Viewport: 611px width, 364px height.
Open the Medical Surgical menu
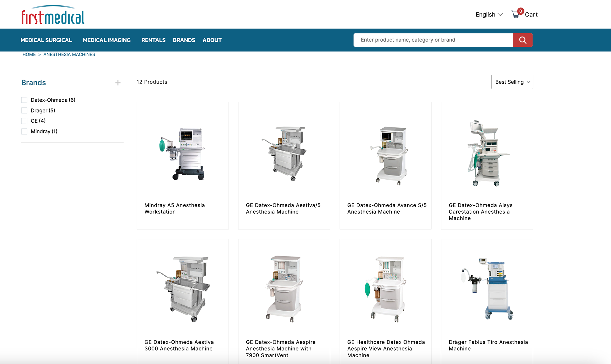[x=46, y=40]
